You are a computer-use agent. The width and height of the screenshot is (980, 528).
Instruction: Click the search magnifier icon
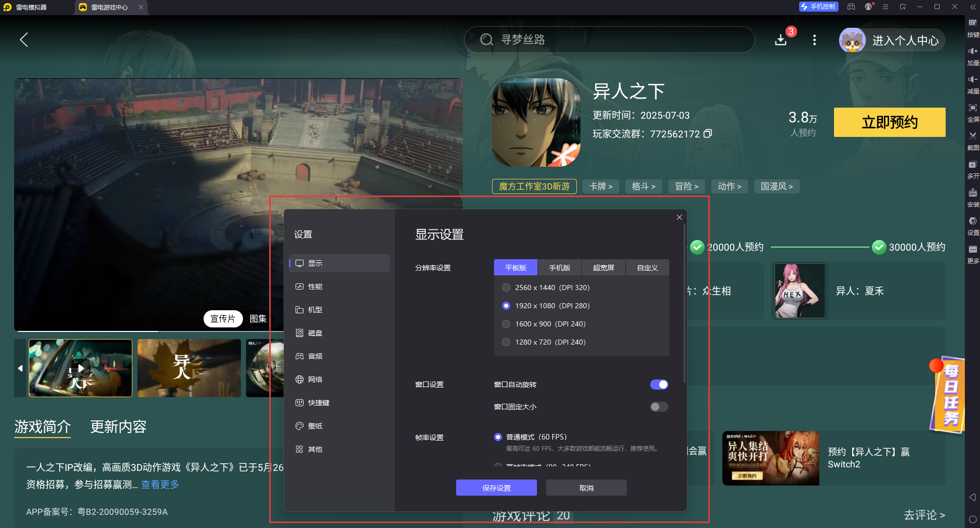pos(486,39)
